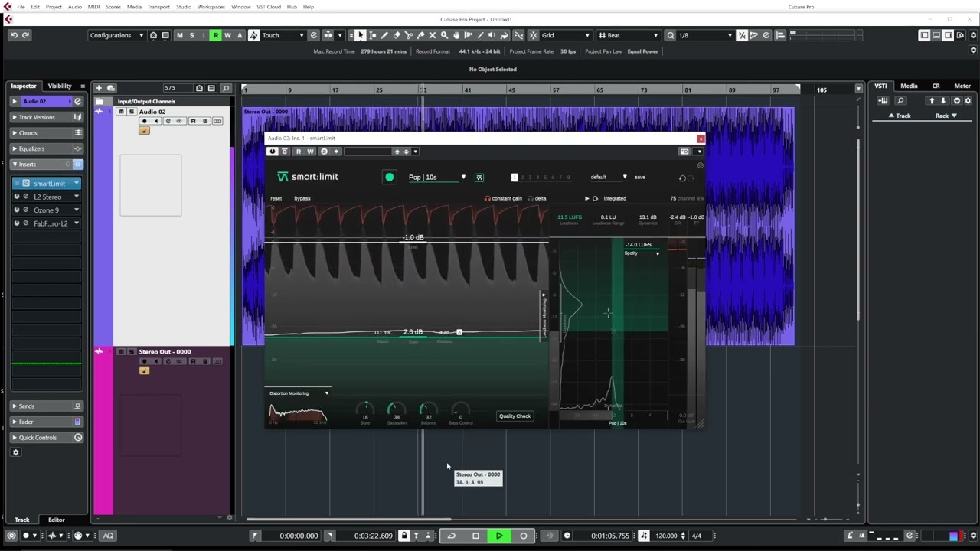Open the VST Cloud menu
Image resolution: width=980 pixels, height=551 pixels.
point(269,7)
